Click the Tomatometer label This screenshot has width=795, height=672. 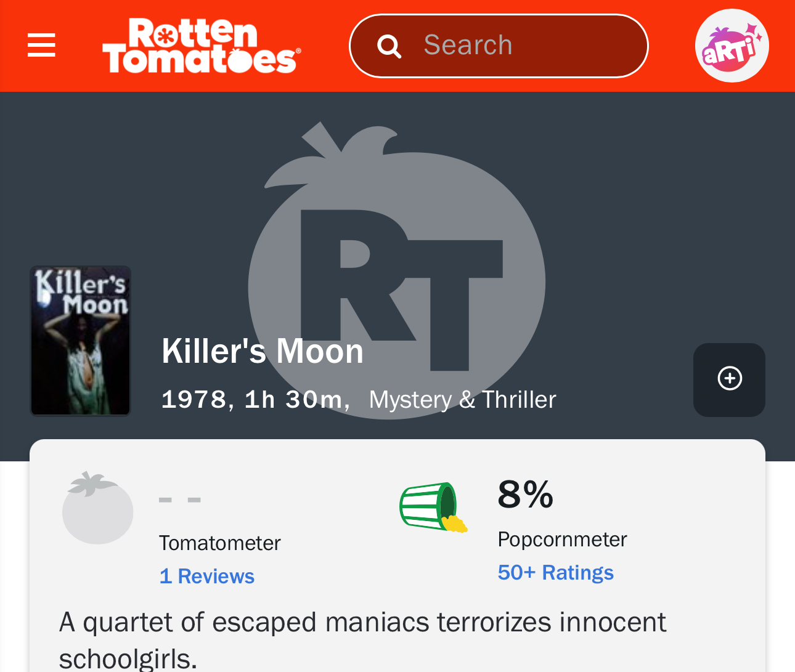pos(219,543)
